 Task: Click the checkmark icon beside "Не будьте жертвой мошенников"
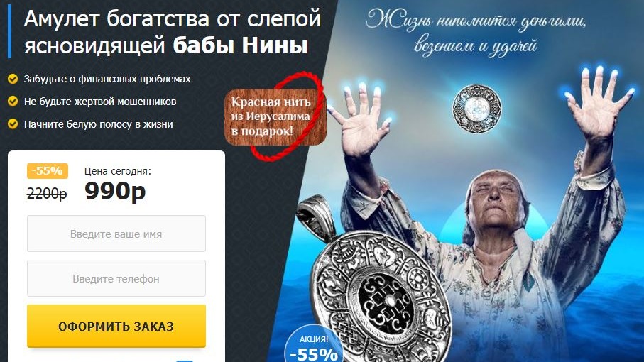pyautogui.click(x=13, y=102)
